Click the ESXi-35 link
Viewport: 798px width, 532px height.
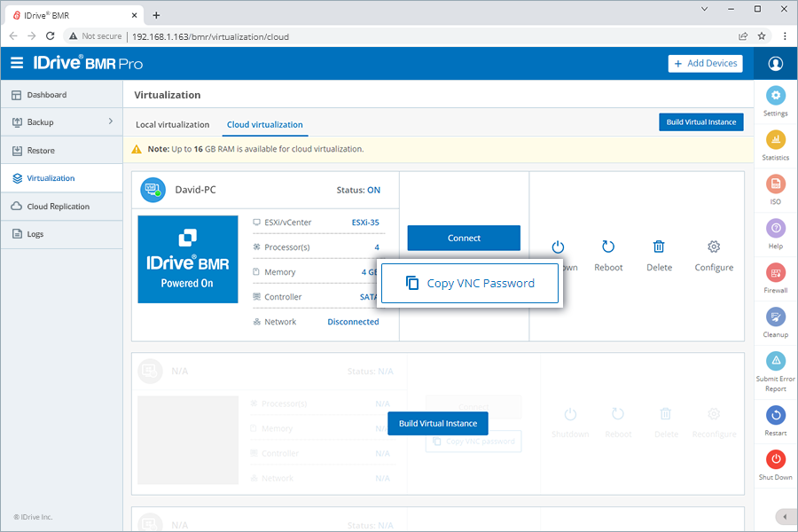pyautogui.click(x=365, y=223)
